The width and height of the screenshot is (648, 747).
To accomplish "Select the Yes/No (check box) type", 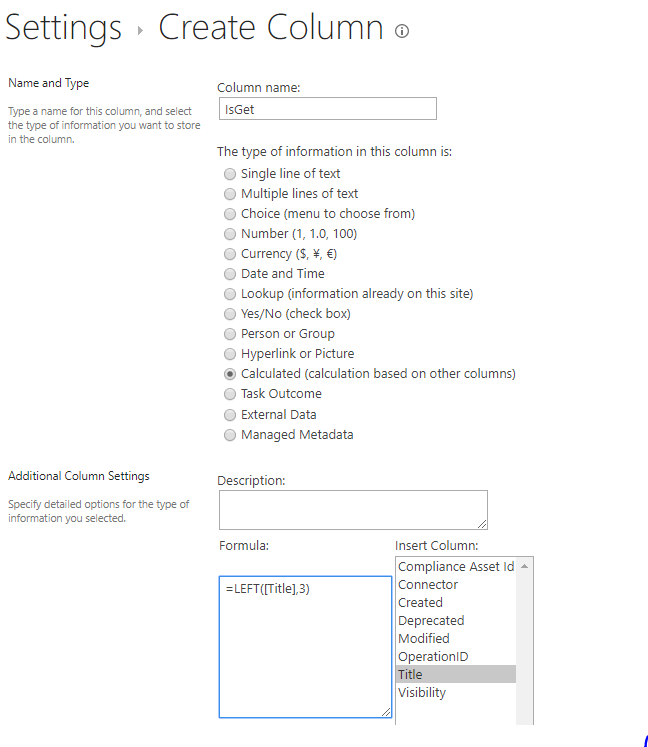I will [230, 314].
